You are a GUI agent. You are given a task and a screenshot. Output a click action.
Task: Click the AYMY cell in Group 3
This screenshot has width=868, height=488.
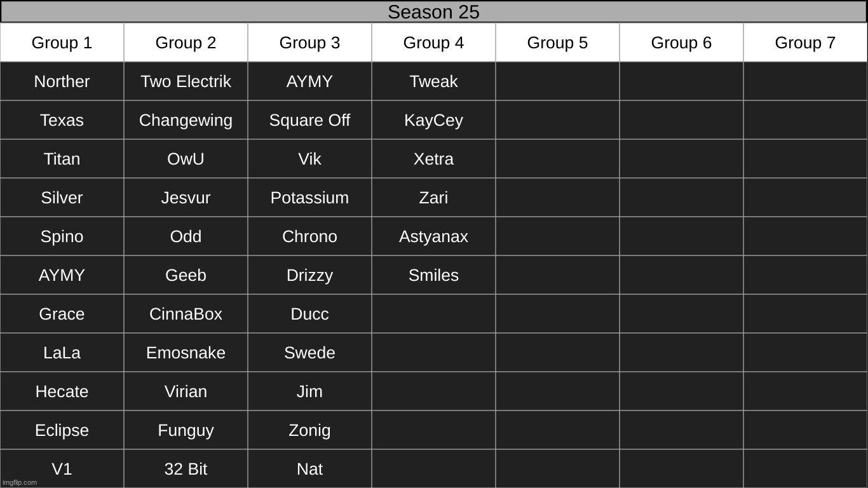click(309, 81)
